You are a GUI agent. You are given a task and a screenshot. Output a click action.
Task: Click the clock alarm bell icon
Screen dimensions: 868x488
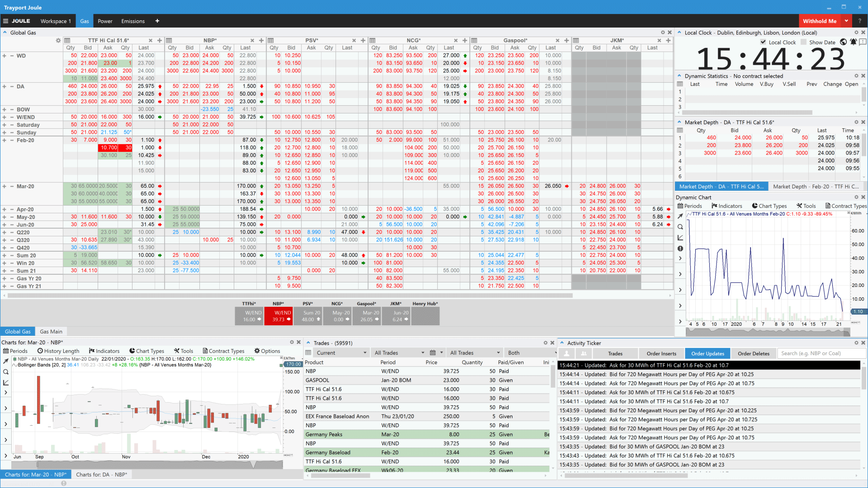[x=853, y=42]
